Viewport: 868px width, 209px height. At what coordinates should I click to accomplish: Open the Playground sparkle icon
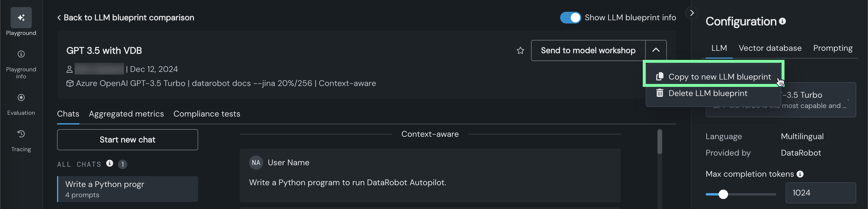pos(21,18)
